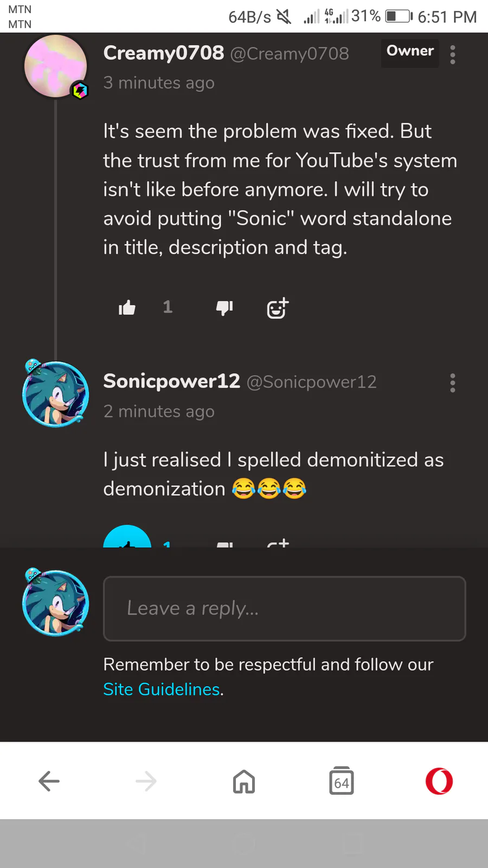Open the Site Guidelines link

[162, 689]
